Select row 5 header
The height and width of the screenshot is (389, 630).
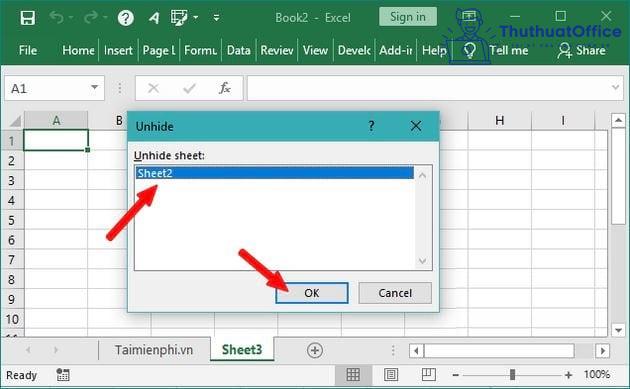12,220
